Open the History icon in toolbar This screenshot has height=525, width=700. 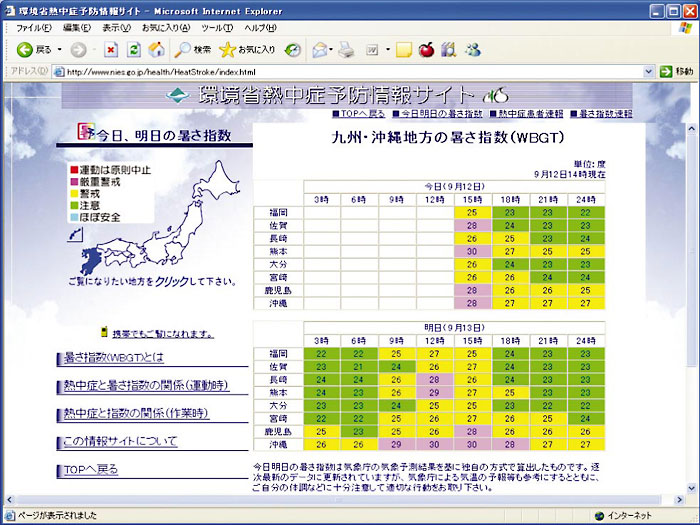click(x=293, y=49)
